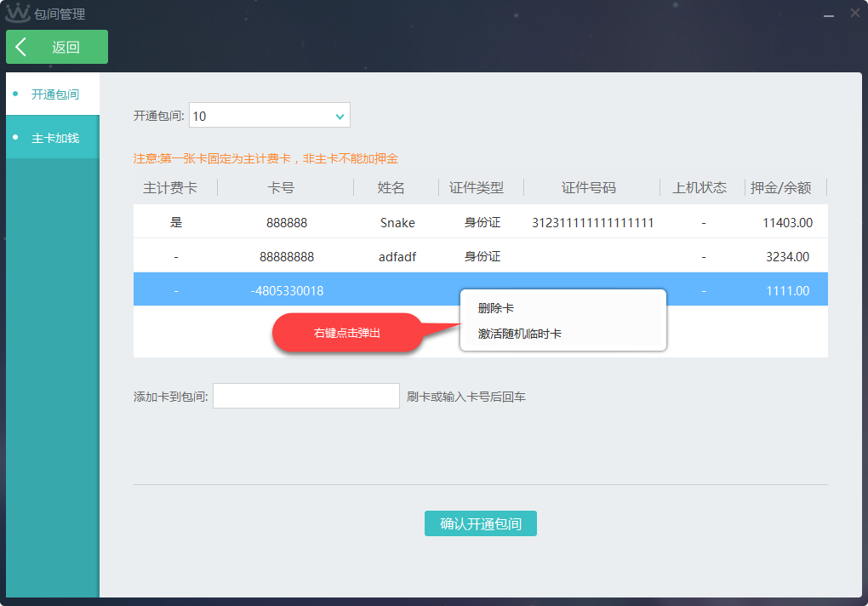868x606 pixels.
Task: Click the 添加卡到包间 card number input
Action: point(306,396)
